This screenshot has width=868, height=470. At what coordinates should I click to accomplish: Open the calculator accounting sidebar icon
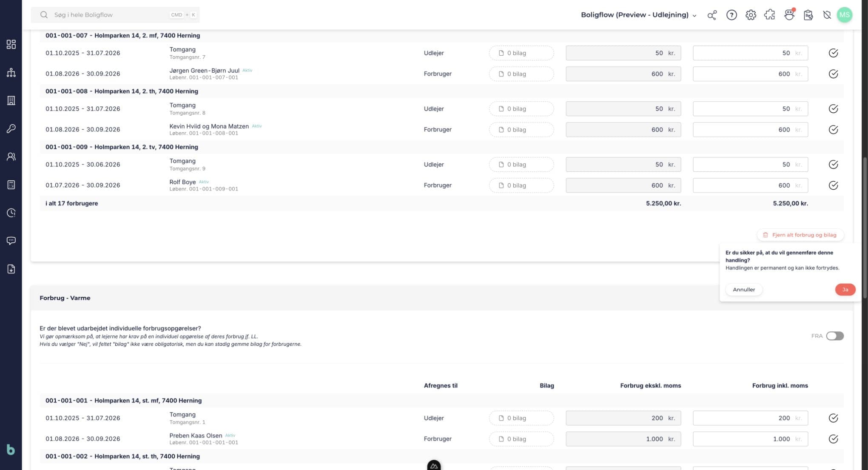pyautogui.click(x=11, y=185)
